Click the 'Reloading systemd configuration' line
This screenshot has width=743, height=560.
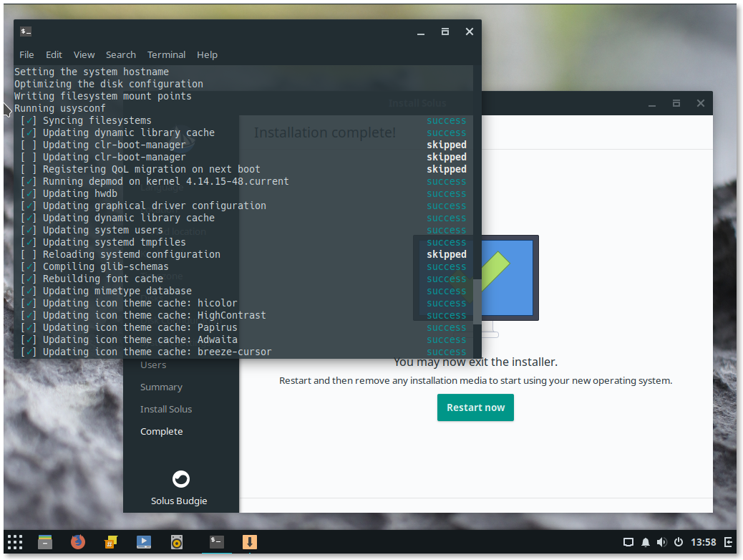(132, 255)
